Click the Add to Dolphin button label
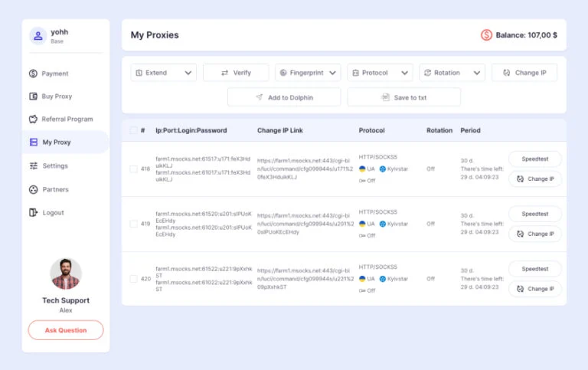Viewport: 588px width, 370px height. pyautogui.click(x=290, y=97)
